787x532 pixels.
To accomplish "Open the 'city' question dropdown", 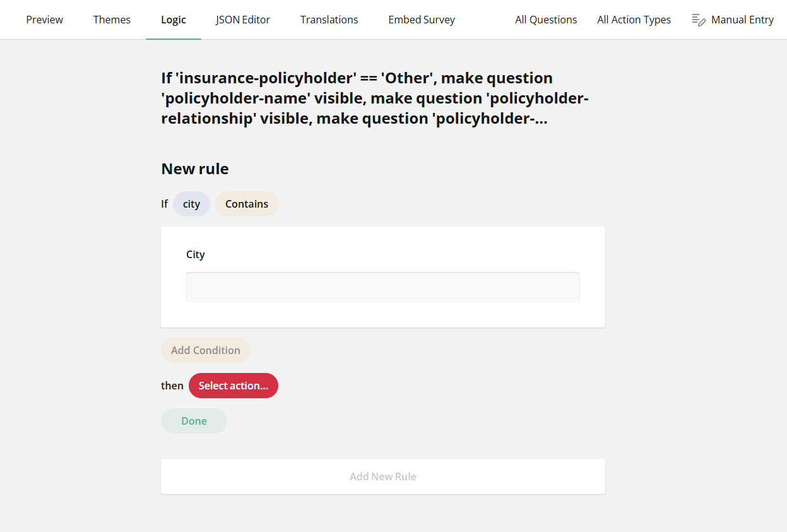I will pyautogui.click(x=191, y=203).
